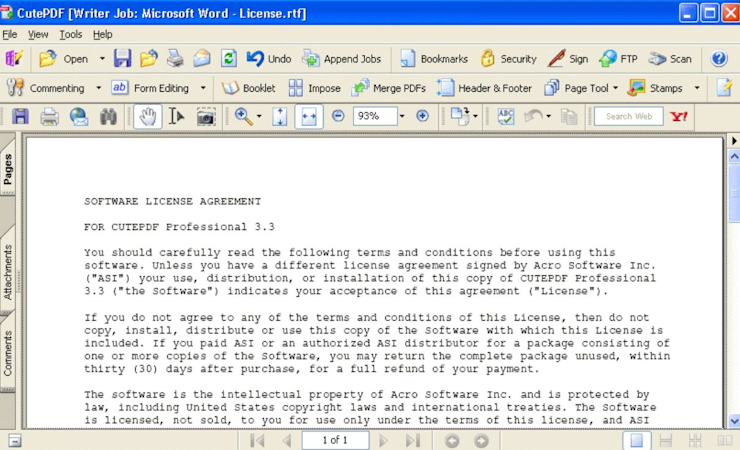Open the Attachments side tab
740x450 pixels.
[8, 273]
